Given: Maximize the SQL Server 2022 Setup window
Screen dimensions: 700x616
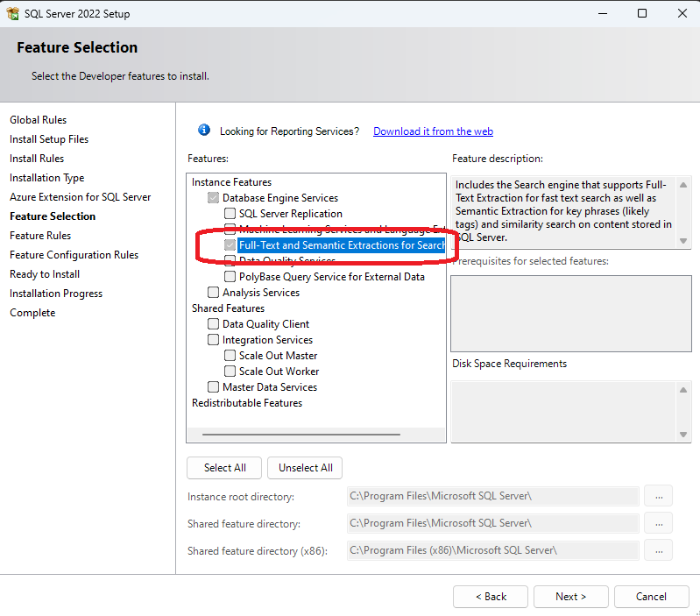Looking at the screenshot, I should (642, 13).
